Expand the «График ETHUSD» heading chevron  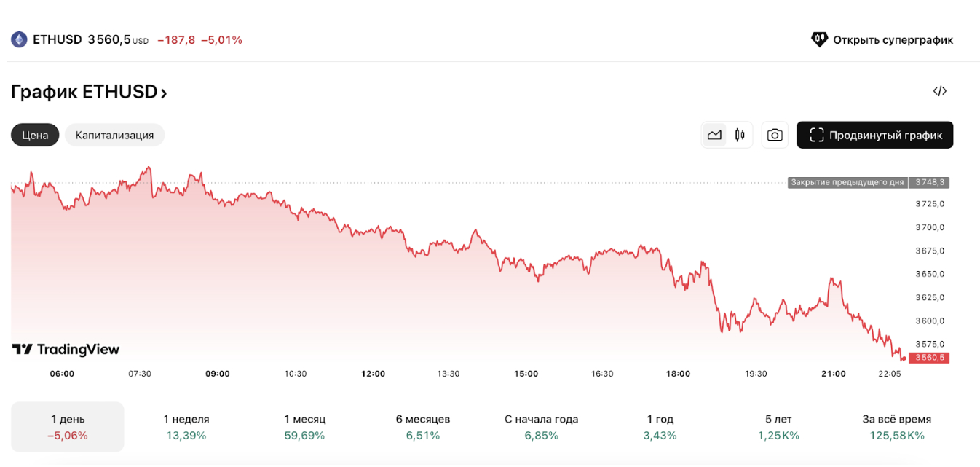click(x=164, y=93)
